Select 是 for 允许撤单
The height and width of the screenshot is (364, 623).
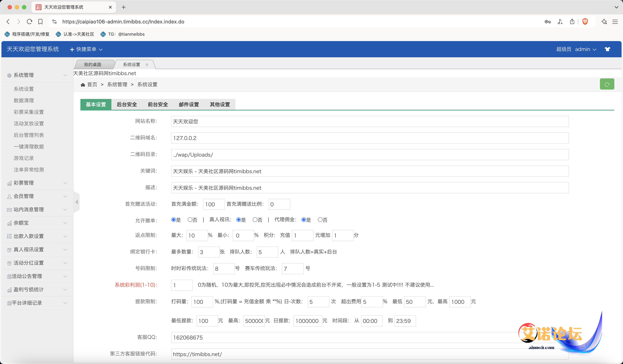tap(173, 220)
